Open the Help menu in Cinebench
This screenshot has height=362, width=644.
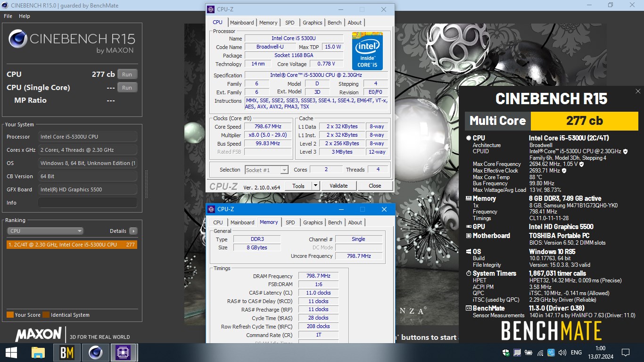(25, 16)
